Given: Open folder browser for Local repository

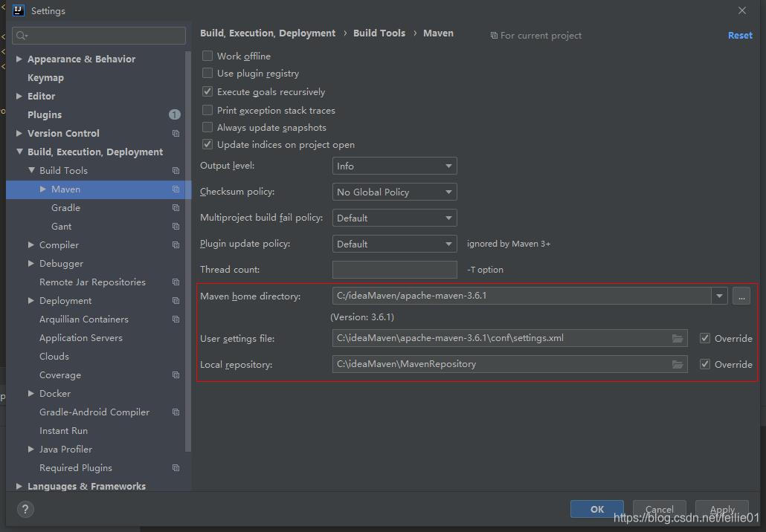Looking at the screenshot, I should click(677, 364).
